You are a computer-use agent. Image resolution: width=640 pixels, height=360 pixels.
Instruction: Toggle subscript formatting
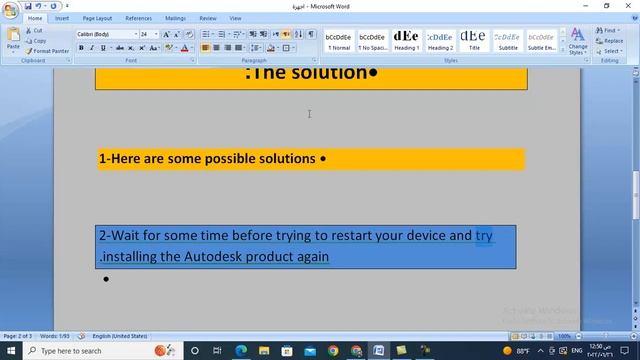click(131, 48)
